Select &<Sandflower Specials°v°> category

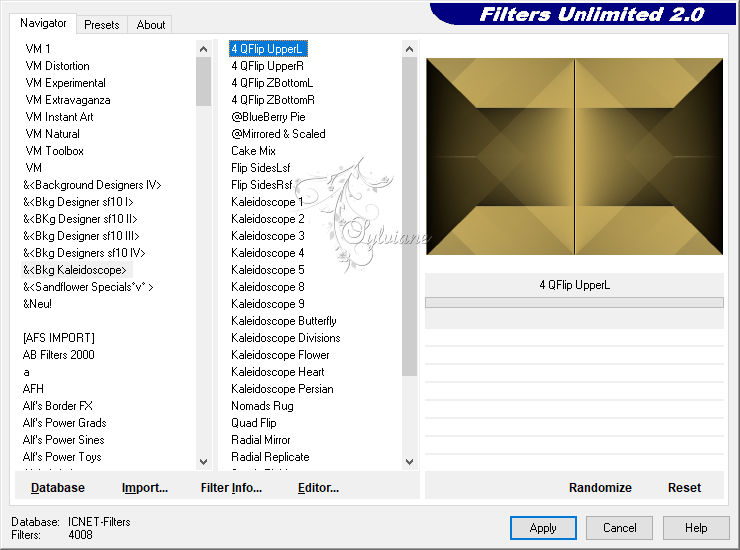click(x=88, y=287)
